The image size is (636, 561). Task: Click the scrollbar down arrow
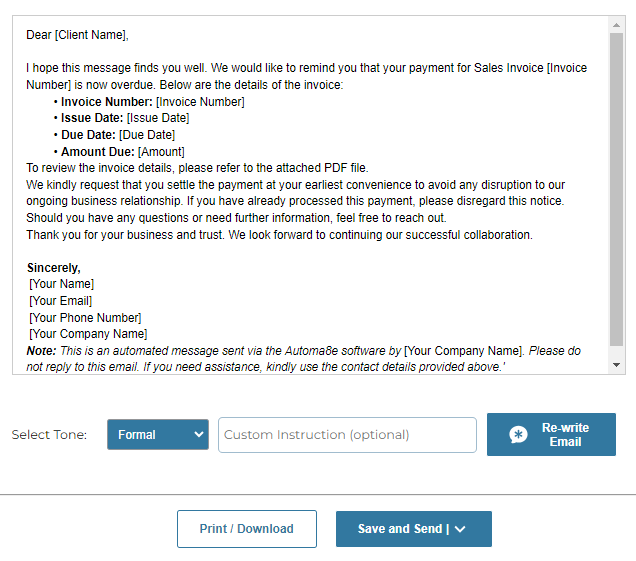pyautogui.click(x=617, y=365)
